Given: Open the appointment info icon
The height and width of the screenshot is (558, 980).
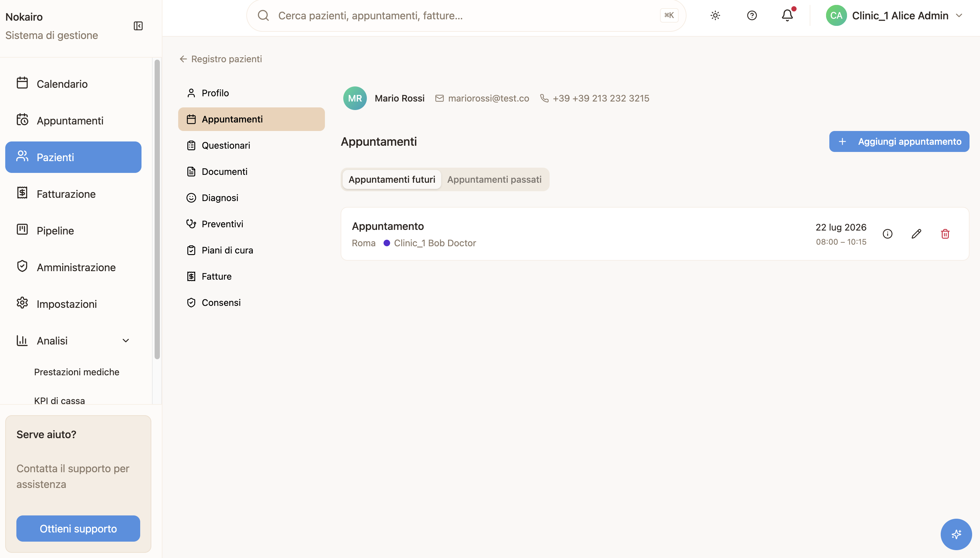Looking at the screenshot, I should pos(888,234).
